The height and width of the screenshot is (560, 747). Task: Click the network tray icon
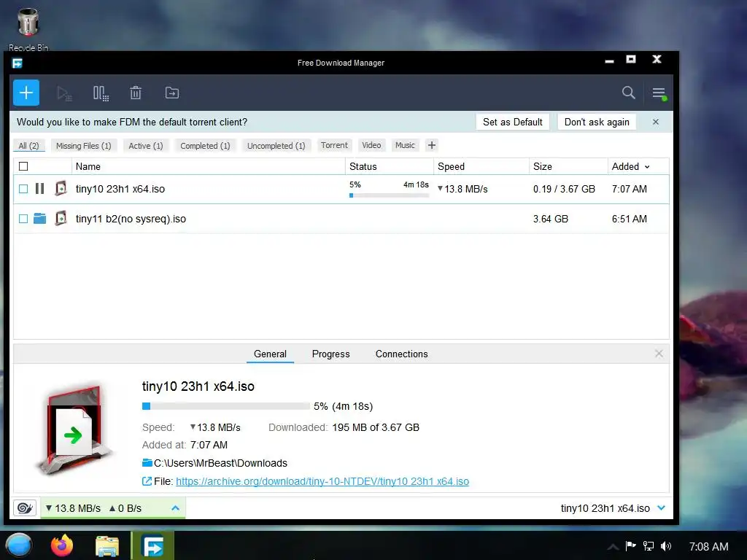pyautogui.click(x=649, y=545)
